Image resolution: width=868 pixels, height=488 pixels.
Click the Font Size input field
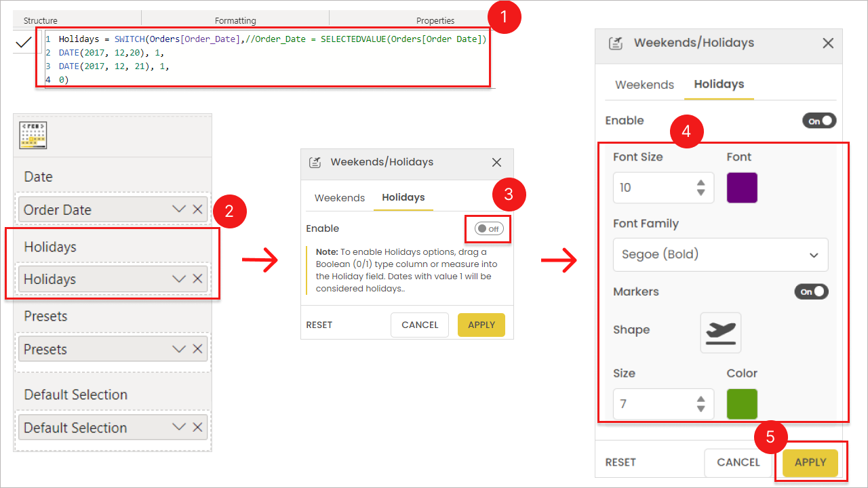(x=652, y=188)
